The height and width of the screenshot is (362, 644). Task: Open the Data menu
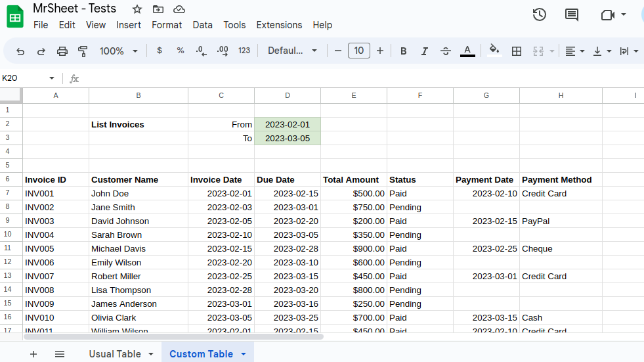tap(202, 25)
